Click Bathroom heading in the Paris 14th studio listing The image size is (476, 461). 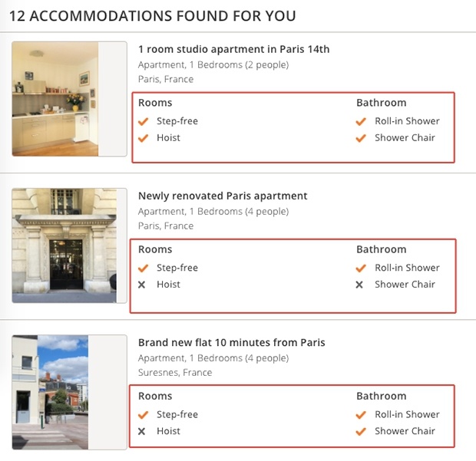pyautogui.click(x=382, y=103)
